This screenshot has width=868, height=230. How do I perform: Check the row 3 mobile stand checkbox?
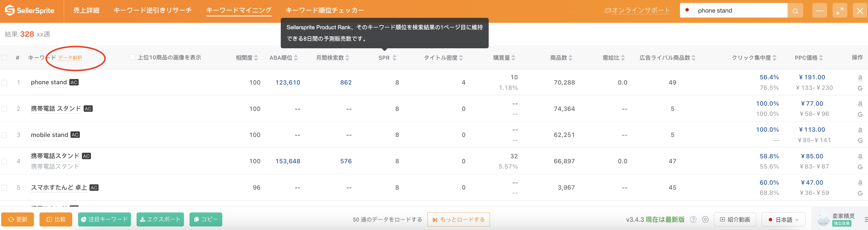tap(4, 135)
